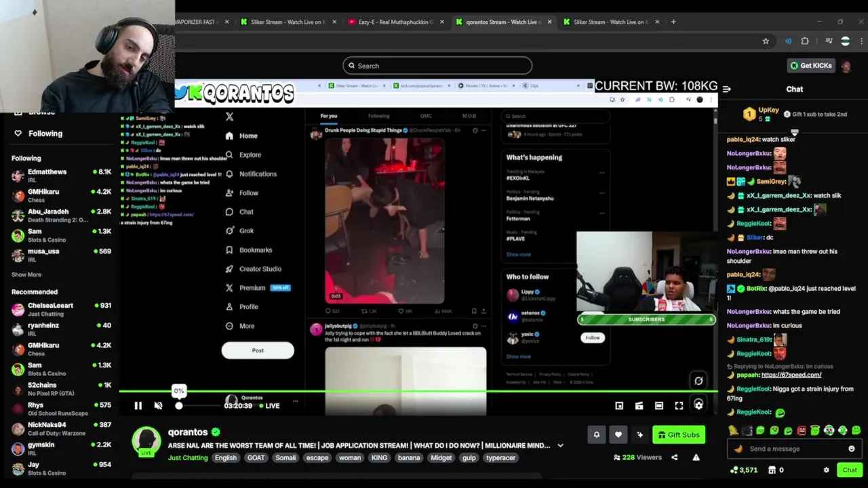Open the user profile avatar menu
Image resolution: width=868 pixels, height=488 pixels.
(846, 66)
